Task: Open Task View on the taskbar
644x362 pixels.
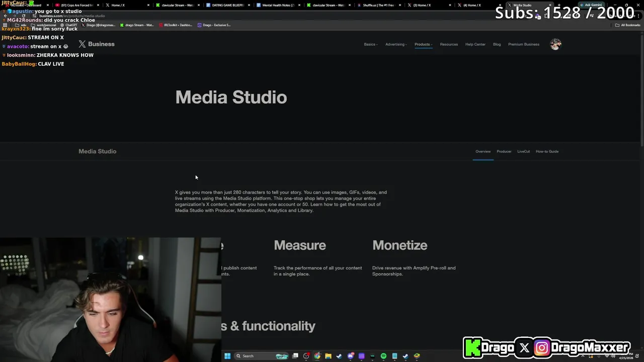Action: click(x=295, y=356)
